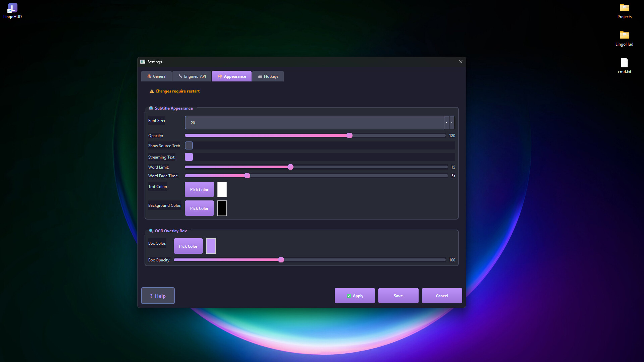Select the Projects folder on desktop
This screenshot has width=644, height=362.
624,8
